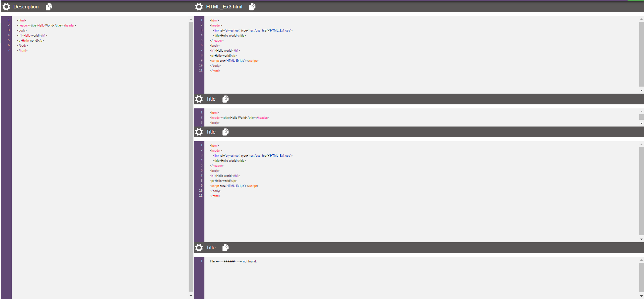This screenshot has width=644, height=299.
Task: Click HTML_Ex3.html panel scroll up arrow
Action: coord(641,19)
